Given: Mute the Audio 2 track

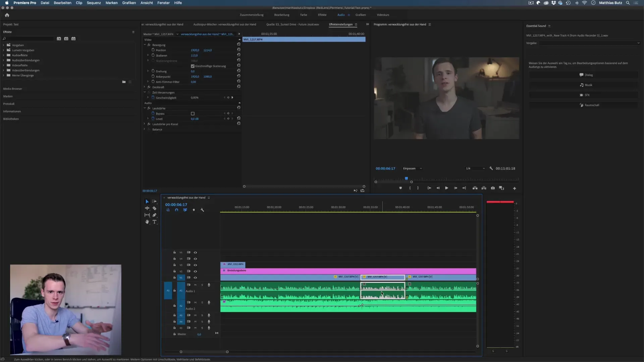Looking at the screenshot, I should coord(195,302).
